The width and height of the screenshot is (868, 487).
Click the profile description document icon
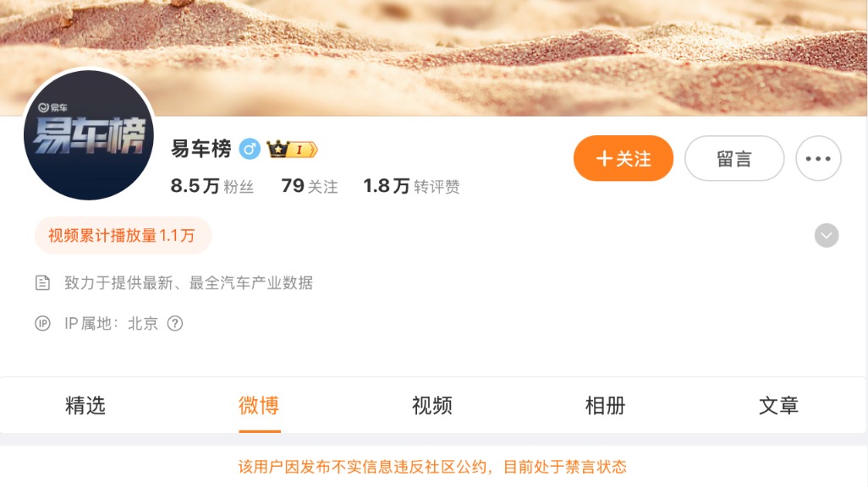[42, 282]
